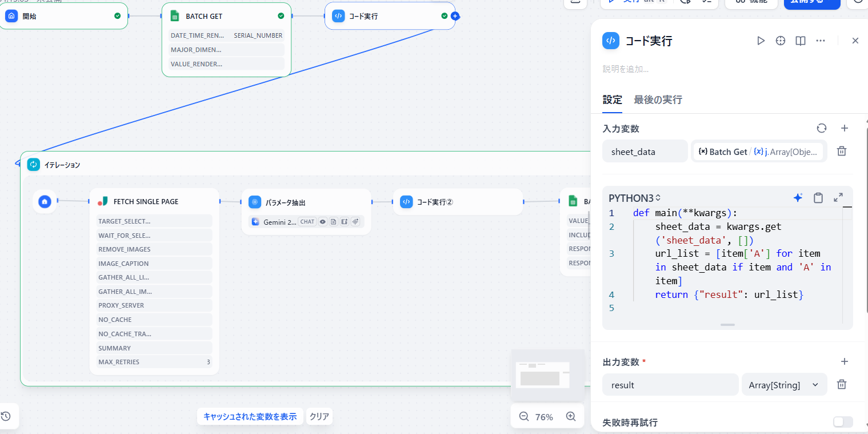Zoom in the canvas with plus magnifier
868x434 pixels.
570,417
